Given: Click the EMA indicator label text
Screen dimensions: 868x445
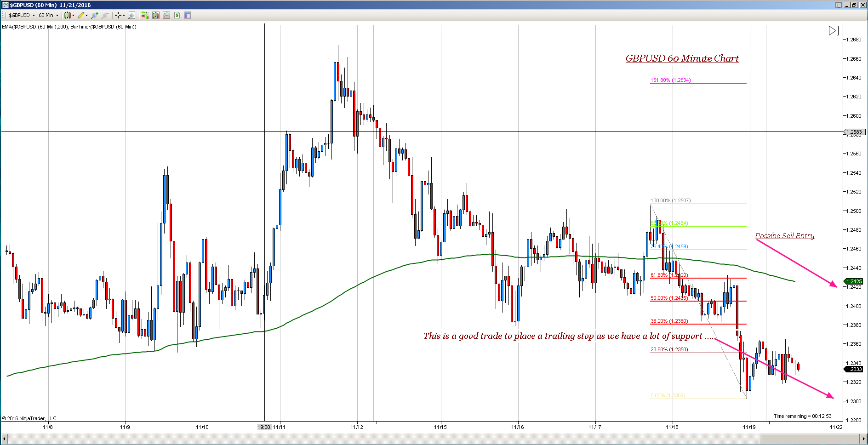Looking at the screenshot, I should pos(69,27).
